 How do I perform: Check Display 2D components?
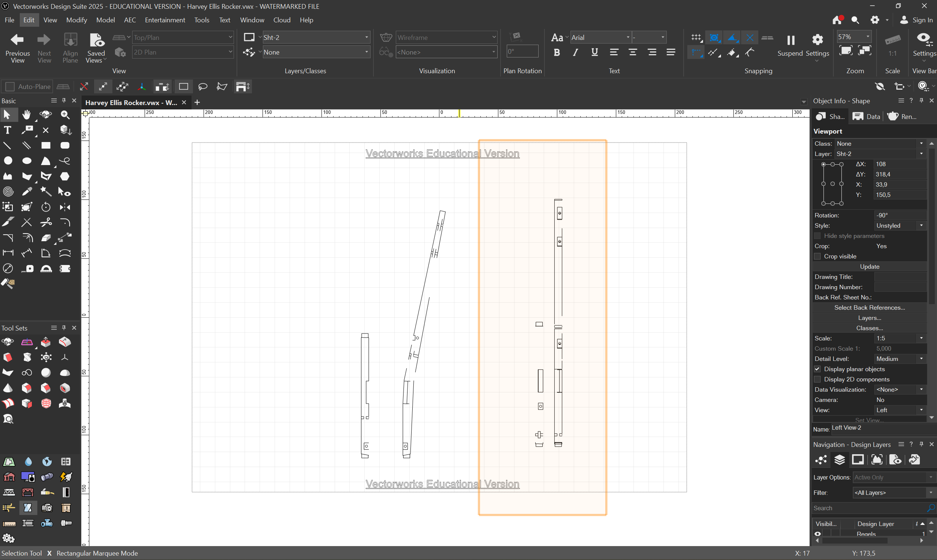click(817, 380)
